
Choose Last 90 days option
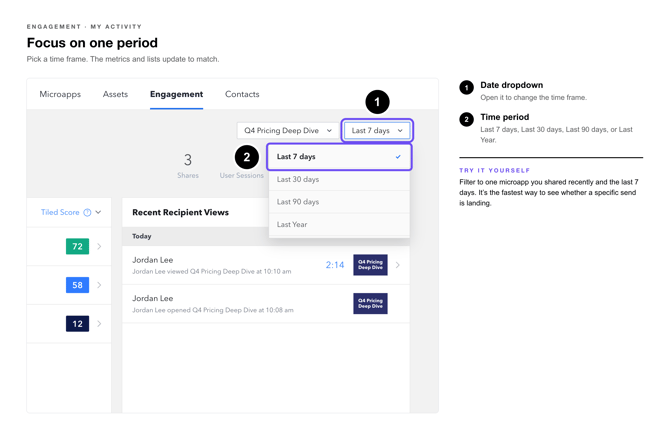339,202
